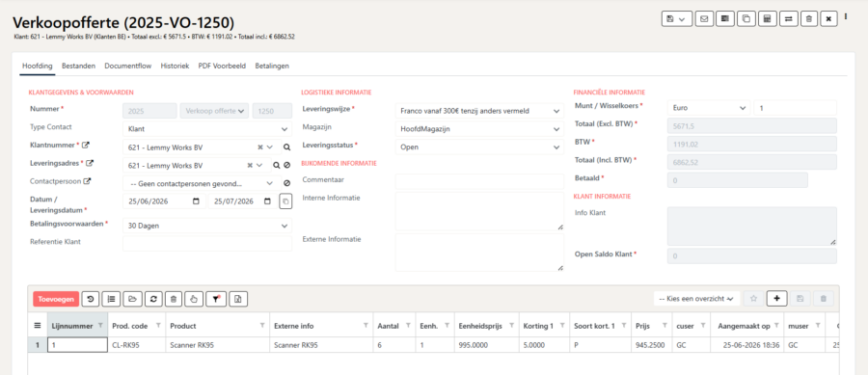This screenshot has width=868, height=375.
Task: Click the hand pointer icon in grid toolbar
Action: (194, 299)
